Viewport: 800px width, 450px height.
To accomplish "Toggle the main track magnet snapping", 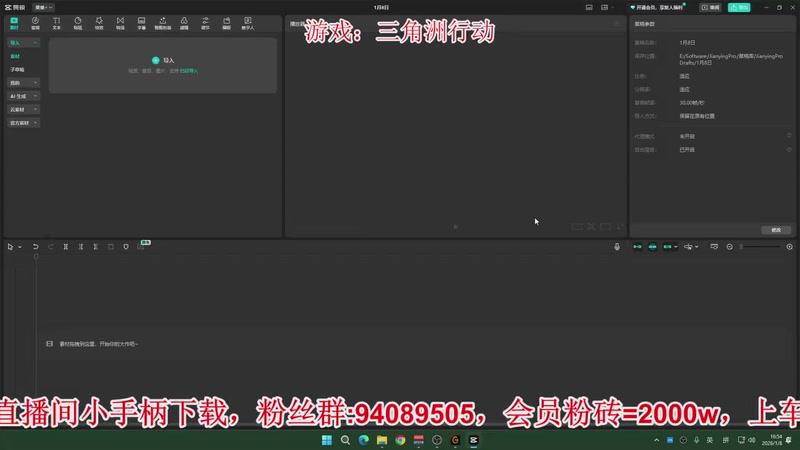I will coord(637,247).
